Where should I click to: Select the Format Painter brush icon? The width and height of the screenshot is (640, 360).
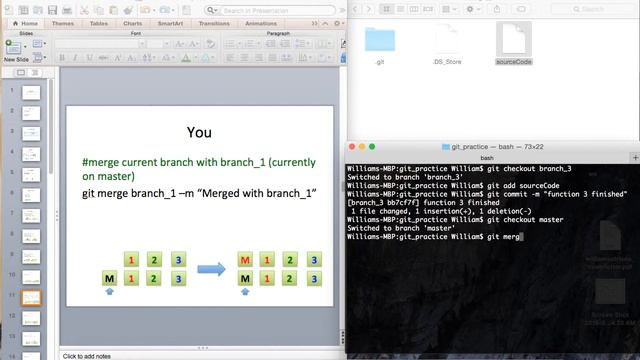(128, 10)
